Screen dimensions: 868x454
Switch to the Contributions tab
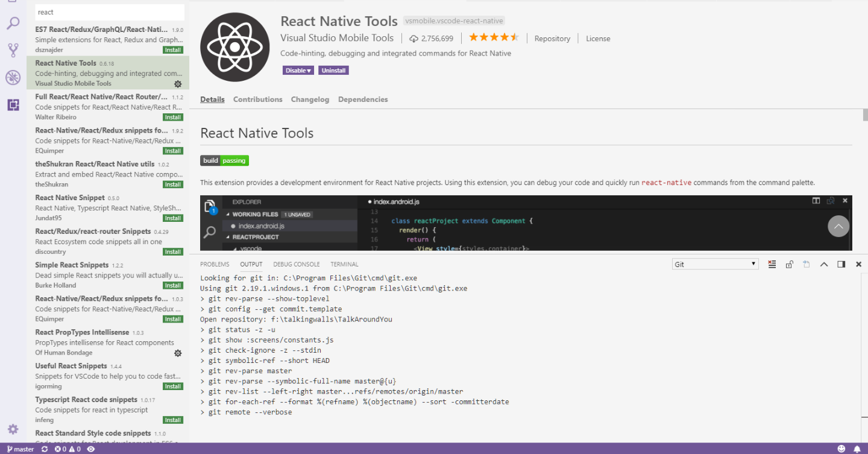click(257, 99)
